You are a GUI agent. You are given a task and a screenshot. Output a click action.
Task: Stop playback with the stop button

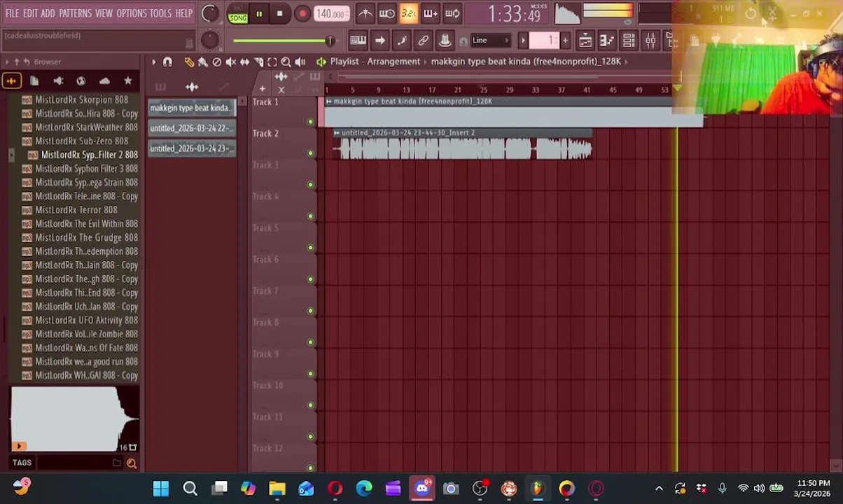point(280,14)
